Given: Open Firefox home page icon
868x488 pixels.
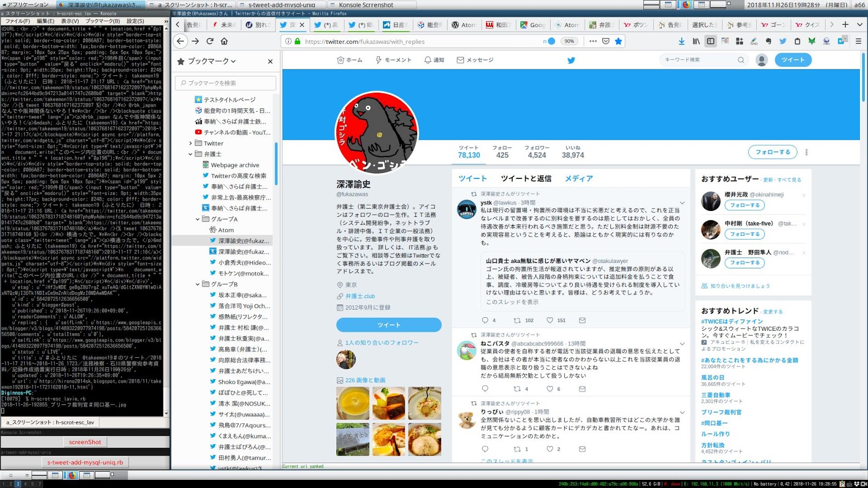Looking at the screenshot, I should [x=224, y=41].
